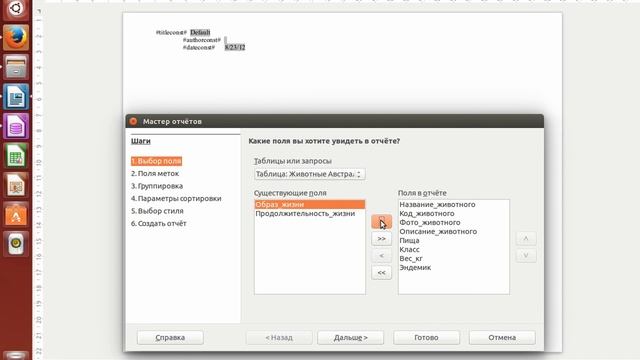Open the disk/media icon in dock

pos(16,244)
